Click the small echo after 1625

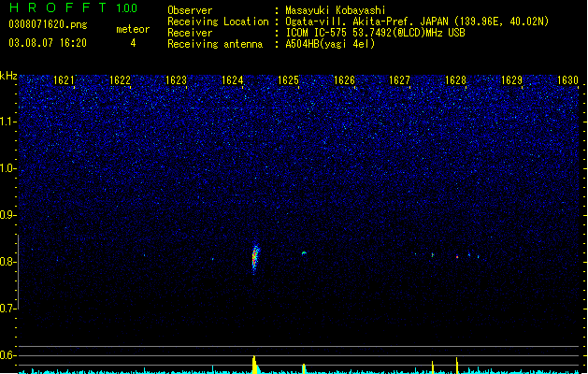[304, 253]
